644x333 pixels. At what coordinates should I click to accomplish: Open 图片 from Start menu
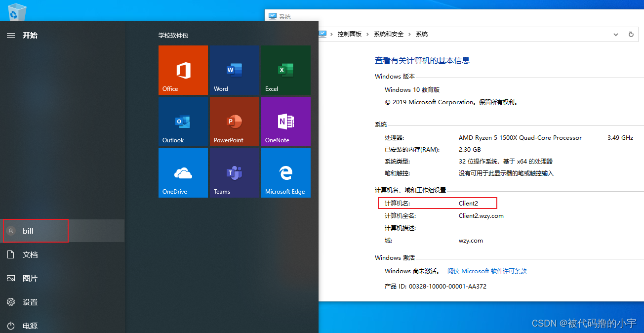point(62,278)
